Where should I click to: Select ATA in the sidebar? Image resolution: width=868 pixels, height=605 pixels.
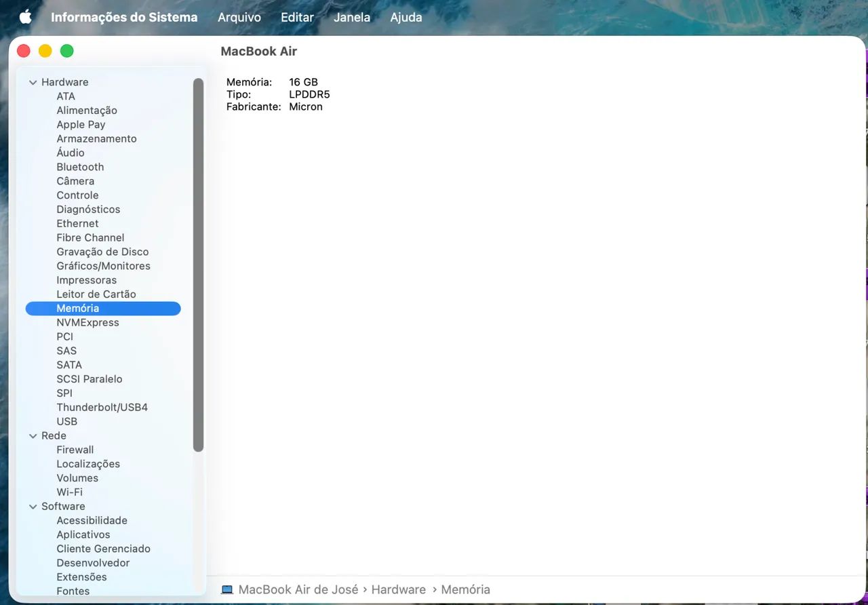[66, 96]
